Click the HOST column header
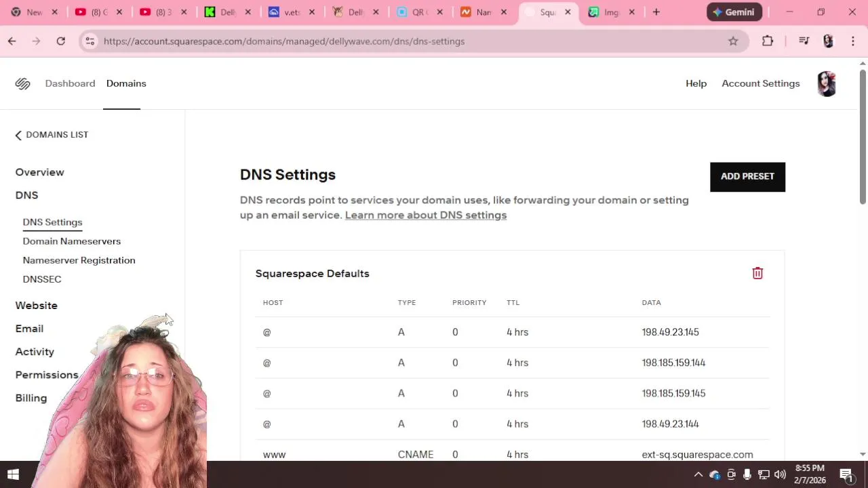 click(x=273, y=302)
